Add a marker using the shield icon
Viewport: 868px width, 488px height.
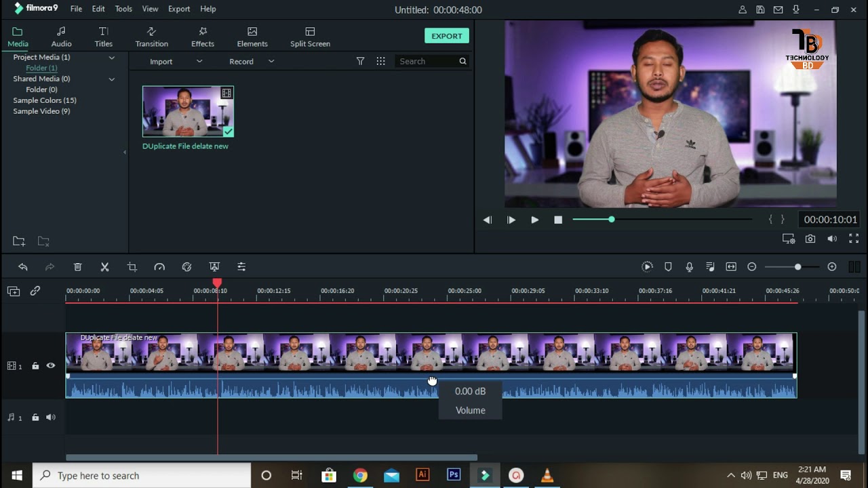(x=668, y=267)
